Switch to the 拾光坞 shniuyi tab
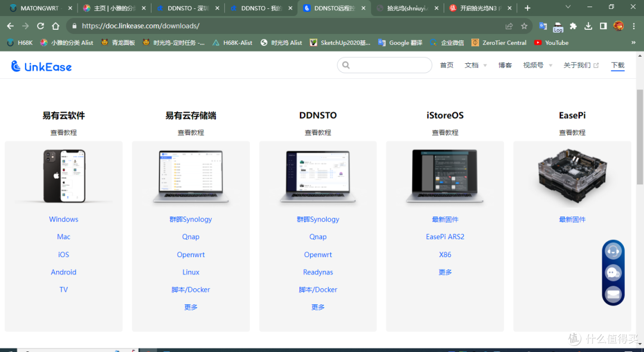 coord(407,8)
